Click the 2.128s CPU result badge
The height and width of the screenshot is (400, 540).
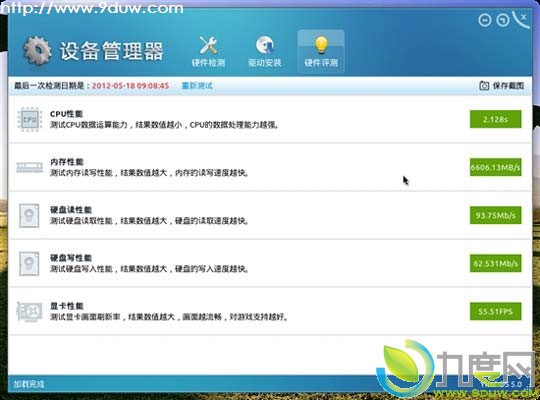(495, 119)
